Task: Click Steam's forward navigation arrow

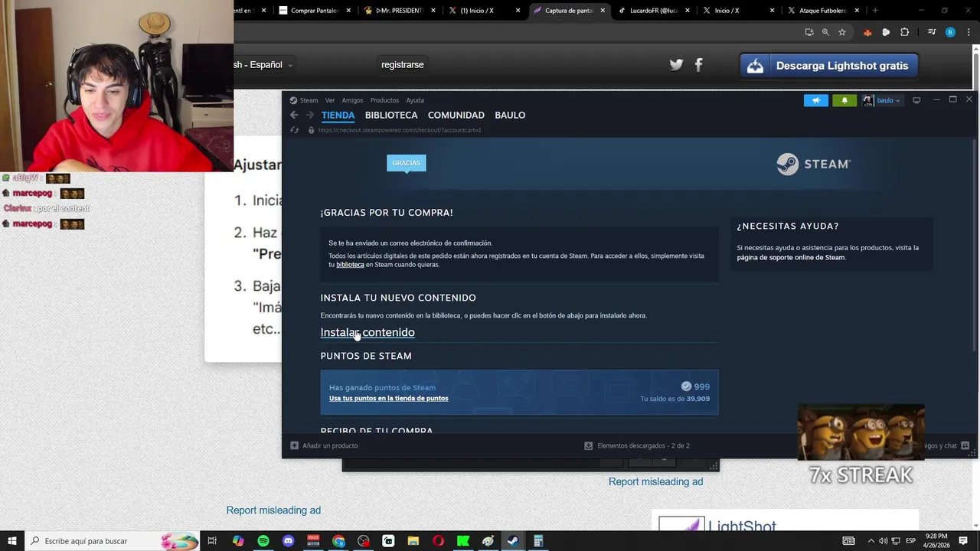Action: [310, 115]
